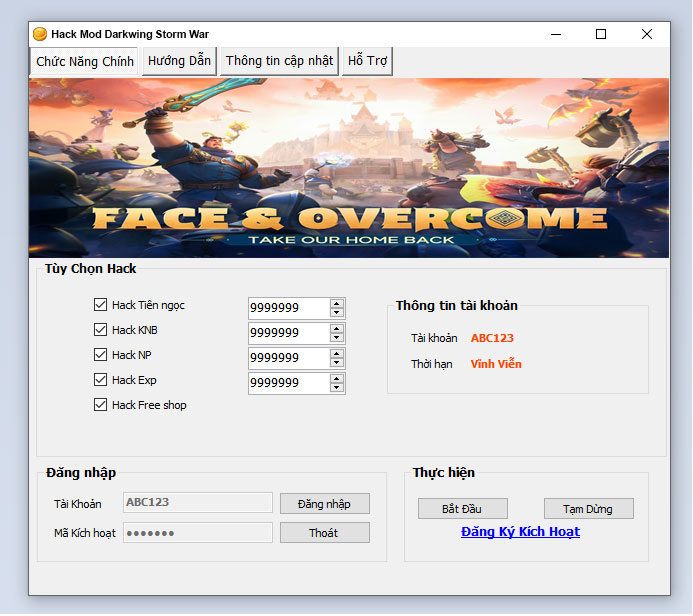
Task: Click the Tùy Chọn Hack group title
Action: click(x=90, y=269)
